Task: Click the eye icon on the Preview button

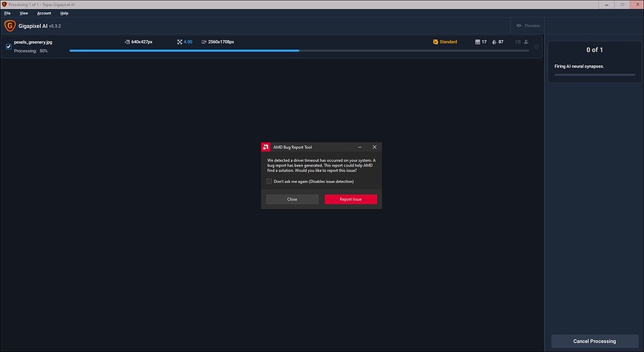Action: 519,26
